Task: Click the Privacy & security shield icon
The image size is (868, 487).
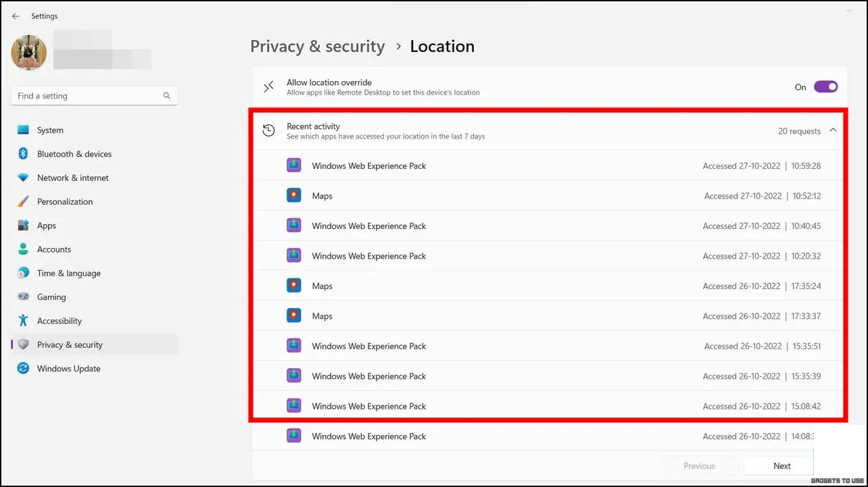Action: tap(24, 344)
